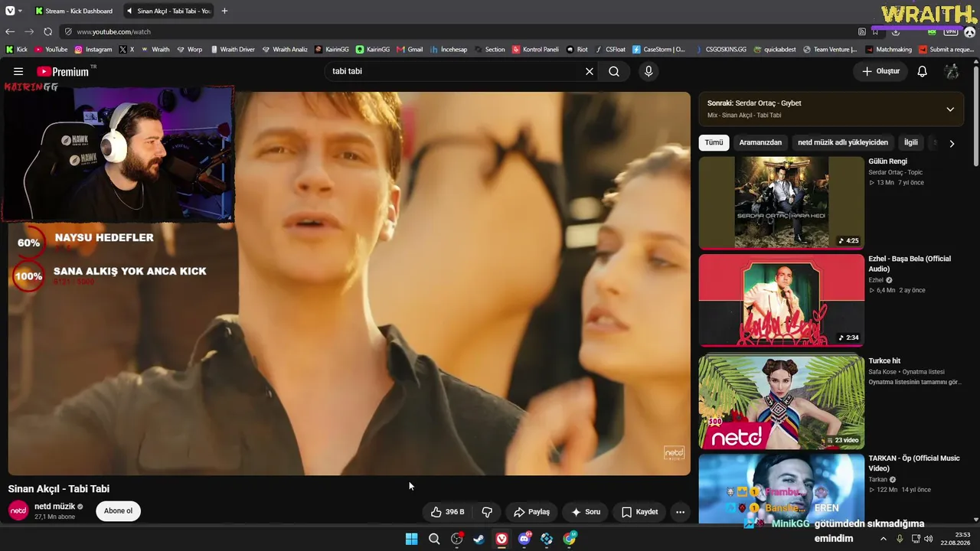Go to YouTube Premium home logo
The image size is (980, 551).
(64, 71)
